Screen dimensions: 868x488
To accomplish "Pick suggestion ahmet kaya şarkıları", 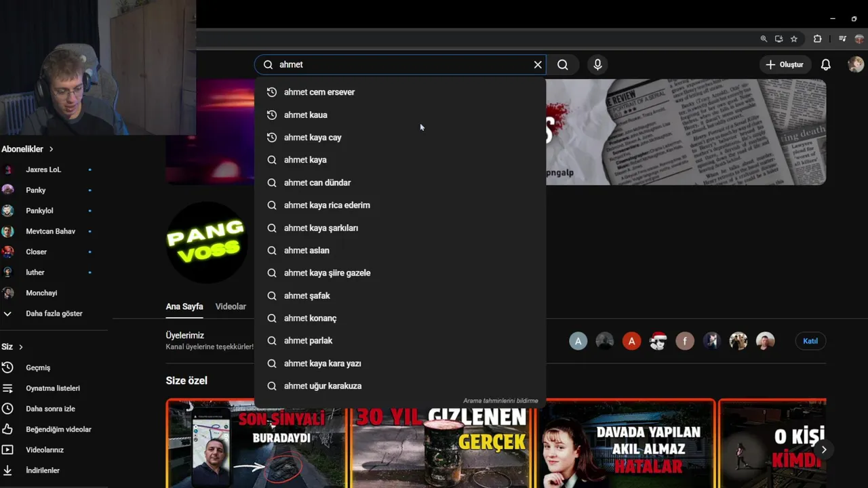I will (x=400, y=228).
